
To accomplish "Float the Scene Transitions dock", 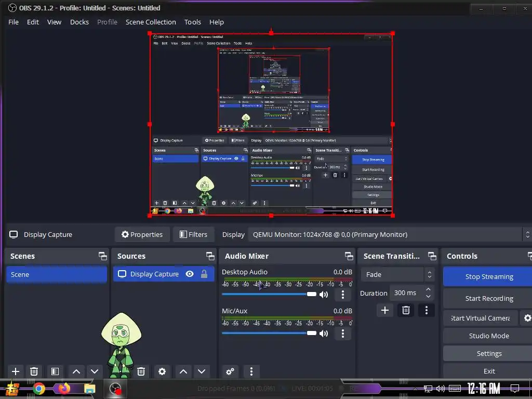I will [x=432, y=256].
